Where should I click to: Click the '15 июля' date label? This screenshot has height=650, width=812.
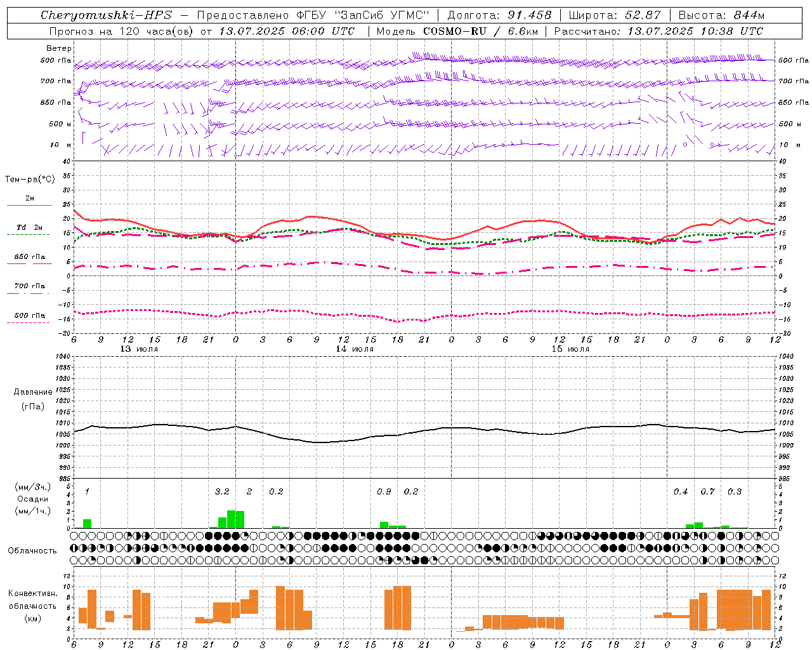[570, 349]
